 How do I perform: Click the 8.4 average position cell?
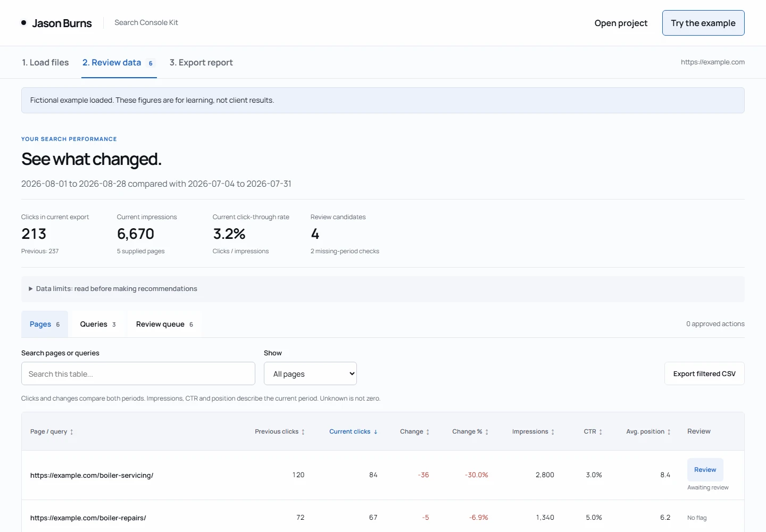click(x=665, y=475)
